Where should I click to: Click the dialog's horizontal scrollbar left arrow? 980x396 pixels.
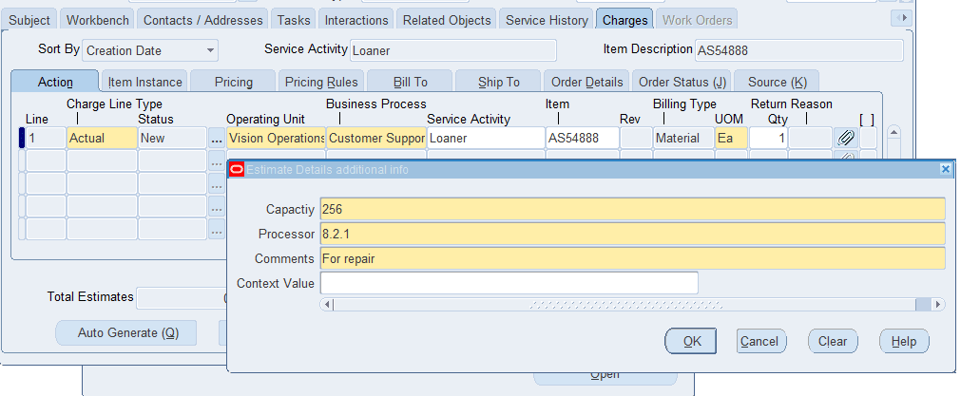click(328, 304)
